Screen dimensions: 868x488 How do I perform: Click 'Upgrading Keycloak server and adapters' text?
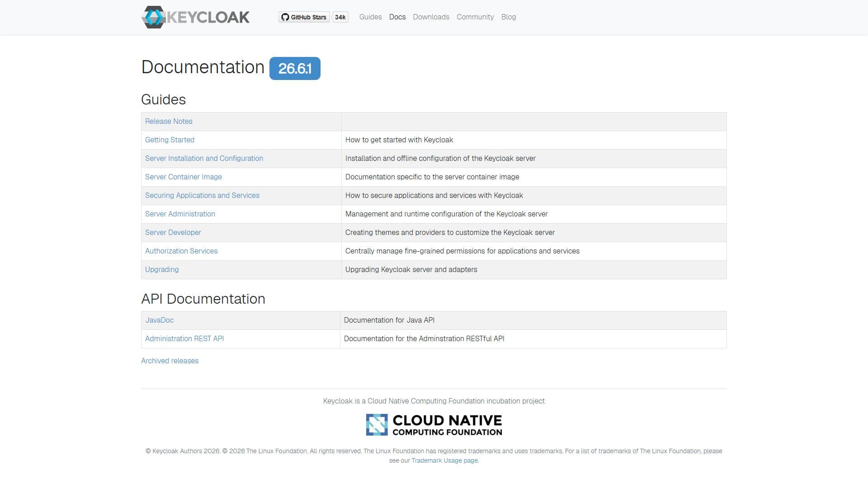pos(411,269)
